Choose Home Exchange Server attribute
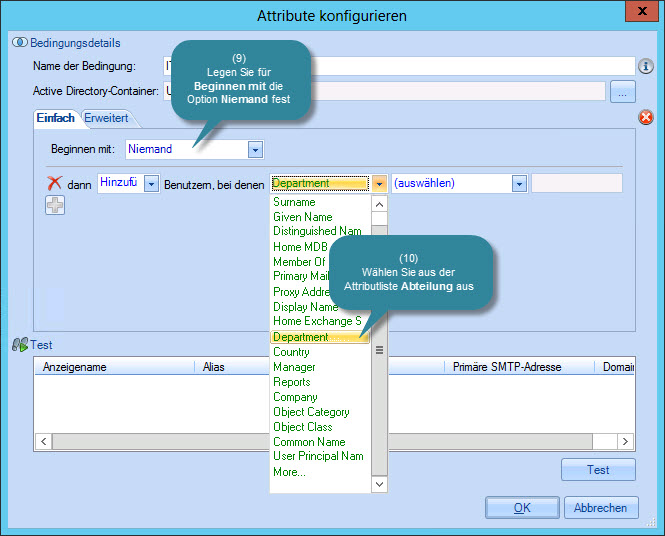The image size is (665, 536). click(x=318, y=321)
